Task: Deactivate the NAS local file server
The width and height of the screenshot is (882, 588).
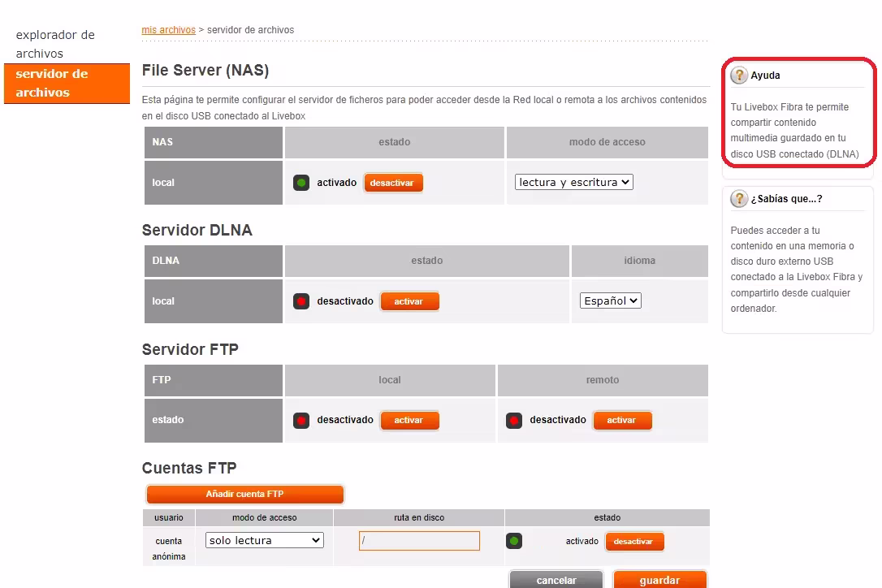Action: click(x=393, y=183)
